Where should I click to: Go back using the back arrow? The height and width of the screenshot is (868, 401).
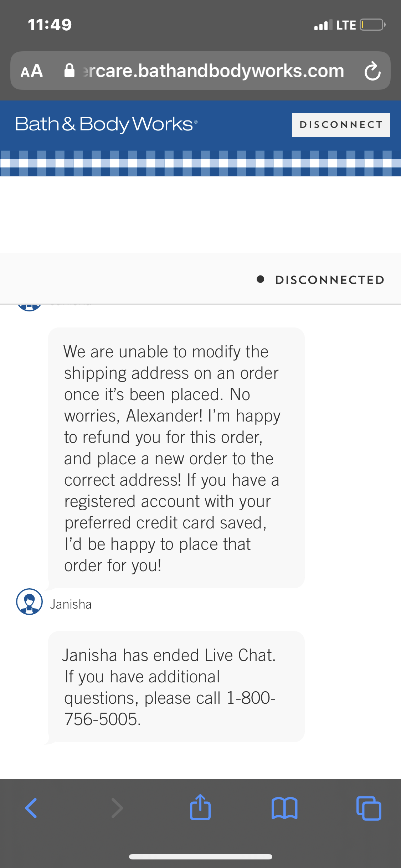click(x=31, y=808)
